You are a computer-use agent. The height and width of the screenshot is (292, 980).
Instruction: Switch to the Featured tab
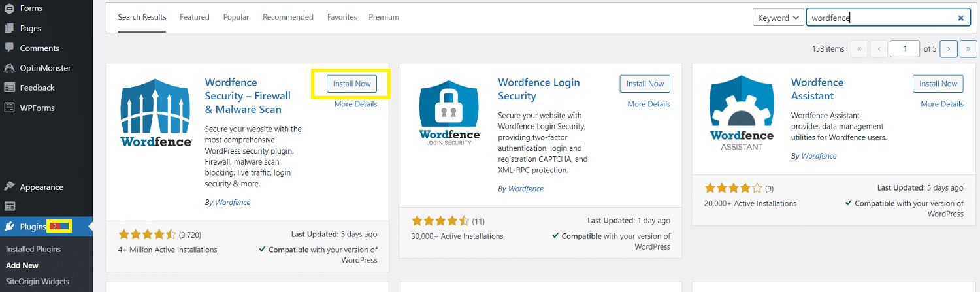pyautogui.click(x=195, y=17)
